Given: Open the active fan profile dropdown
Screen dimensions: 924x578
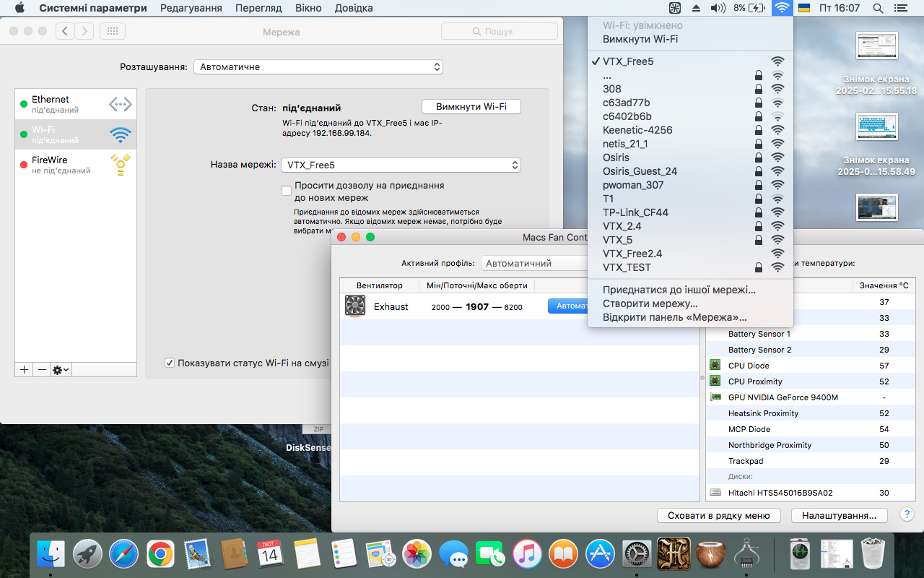Looking at the screenshot, I should coord(534,264).
